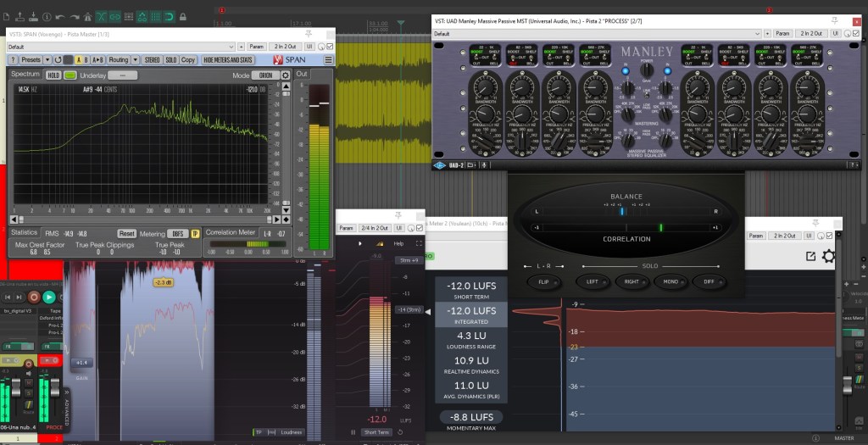Click the GAIN slider handle showing +1.4
This screenshot has height=445, width=868.
(x=82, y=362)
